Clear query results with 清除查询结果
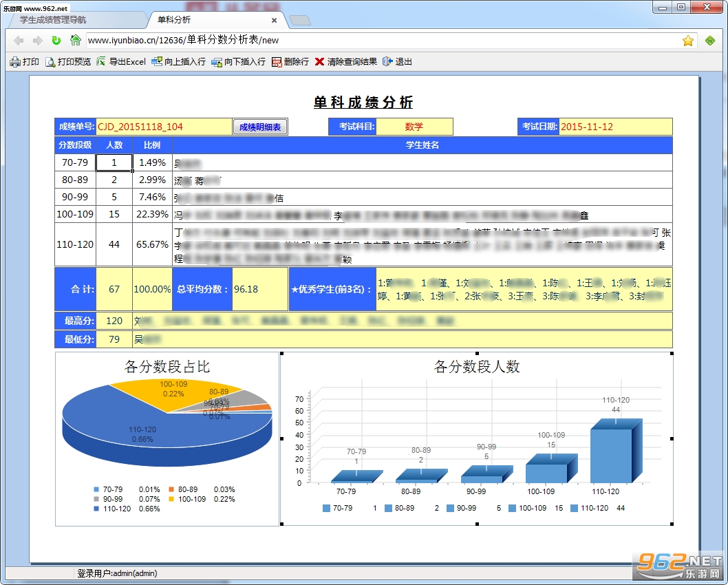 (x=346, y=62)
